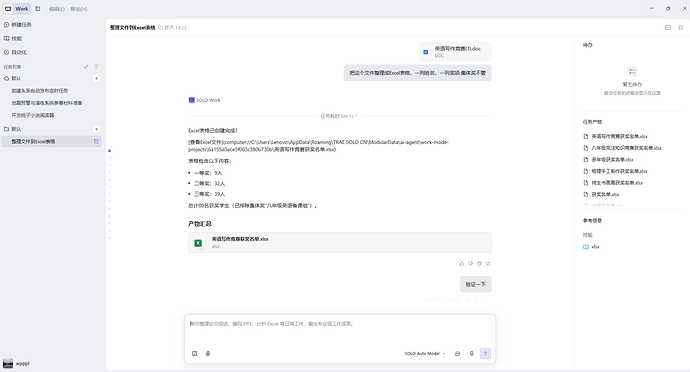
Task: Click the attach file paperclip icon
Action: click(x=208, y=354)
